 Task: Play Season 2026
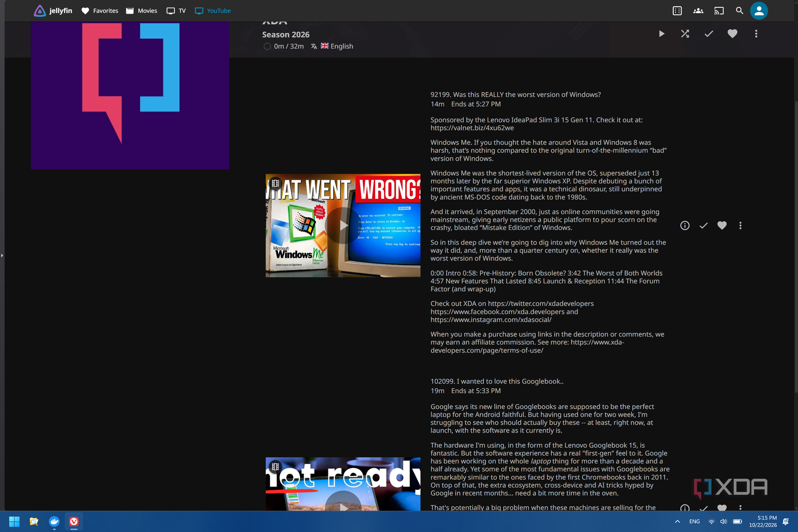tap(662, 34)
